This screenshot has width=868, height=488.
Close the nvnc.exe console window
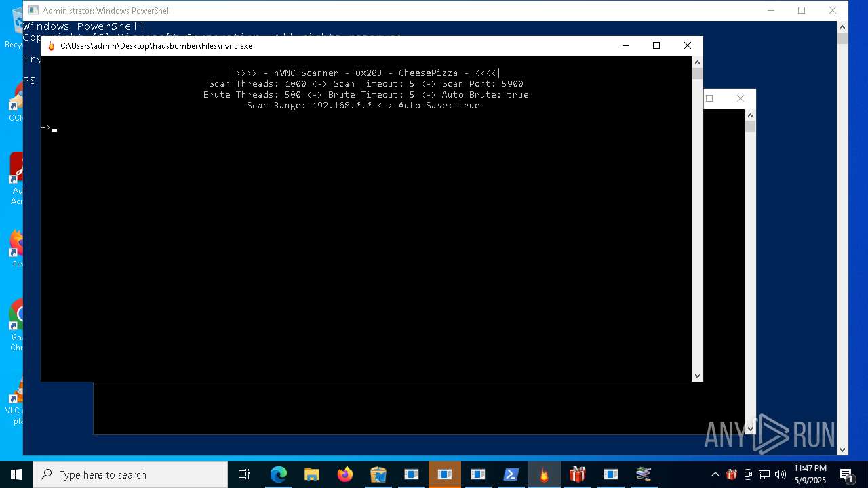point(688,46)
